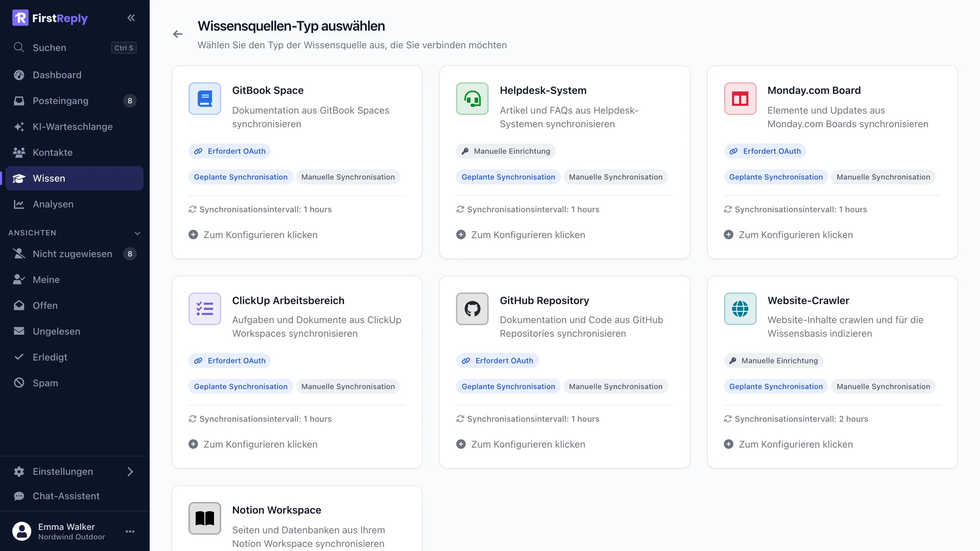Click the GitBook Space book icon
The height and width of the screenshot is (551, 980).
[205, 99]
